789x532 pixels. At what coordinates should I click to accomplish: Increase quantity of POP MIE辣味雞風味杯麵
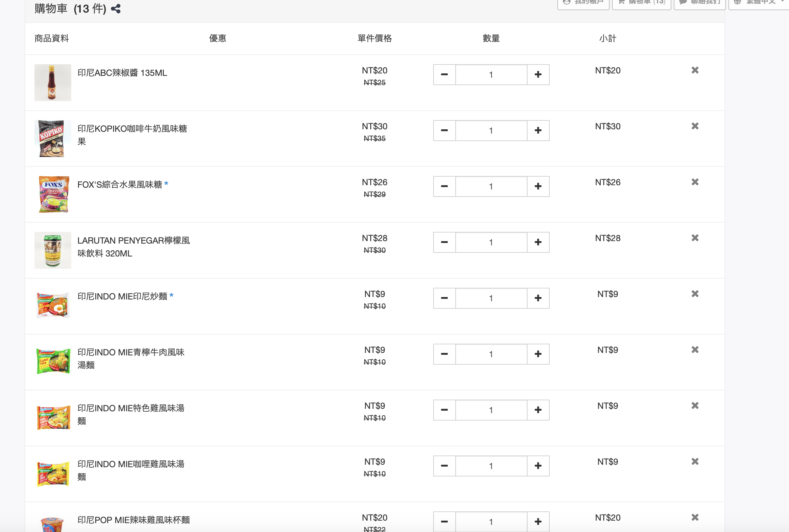point(538,522)
